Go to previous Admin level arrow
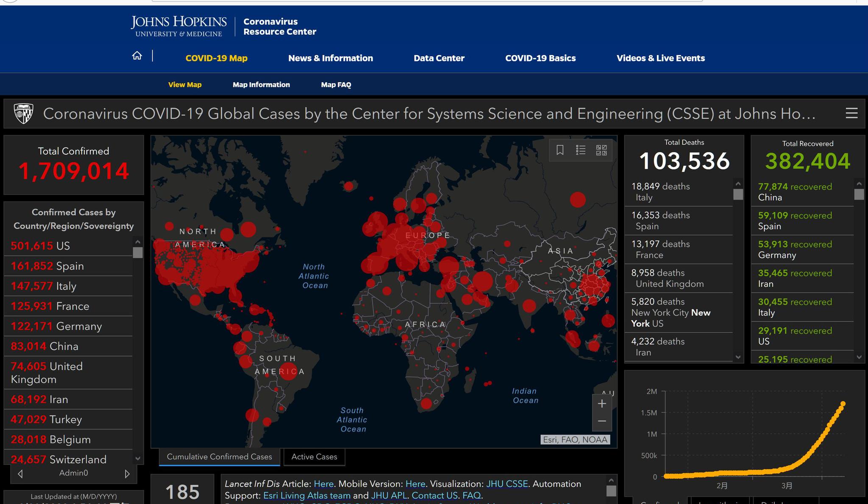Screen dimensions: 868x504 [x=20, y=473]
